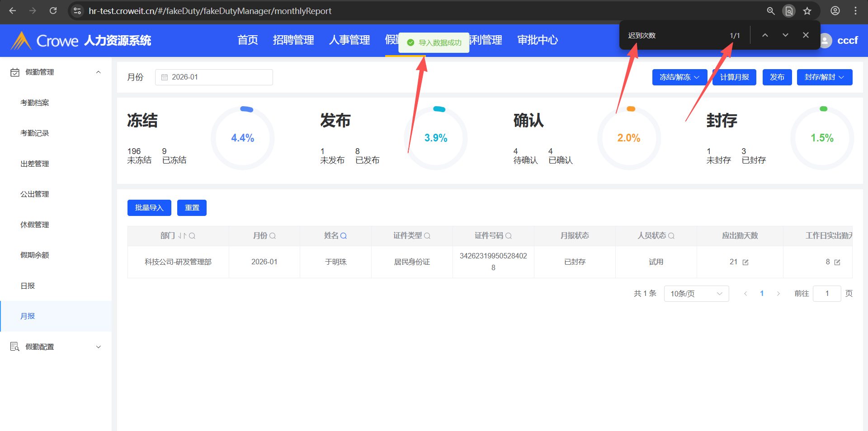Click the 于明珠 name cell
868x431 pixels.
pos(336,262)
